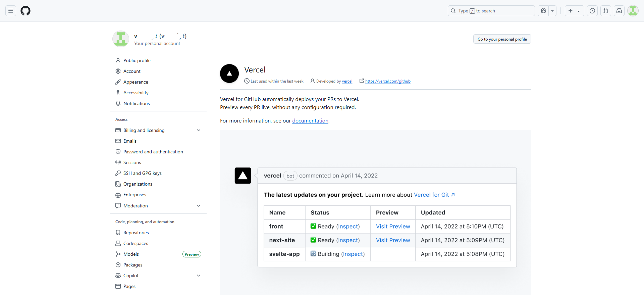Click the Vercel bot comment preview image
Screen dimensions: 644x295
click(375, 215)
